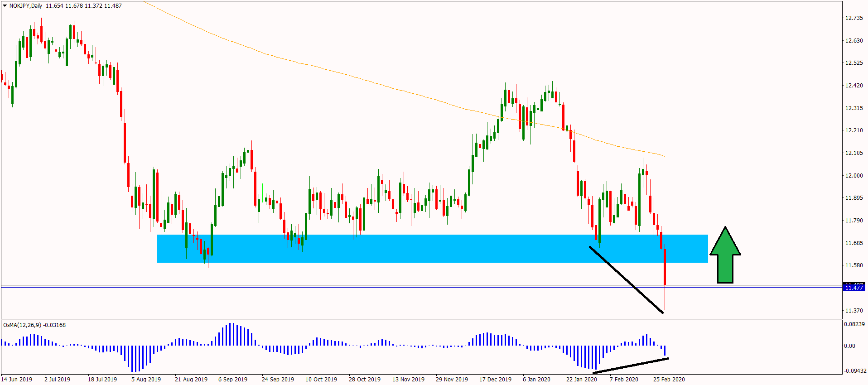Click the 12.420 price axis label
Viewport: 868px width, 385px height.
[854, 86]
